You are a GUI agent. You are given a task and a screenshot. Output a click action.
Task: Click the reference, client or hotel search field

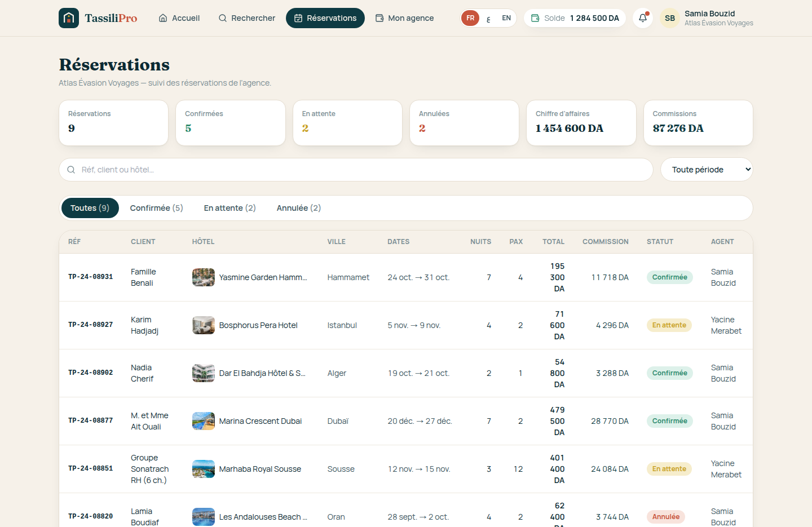coord(356,170)
